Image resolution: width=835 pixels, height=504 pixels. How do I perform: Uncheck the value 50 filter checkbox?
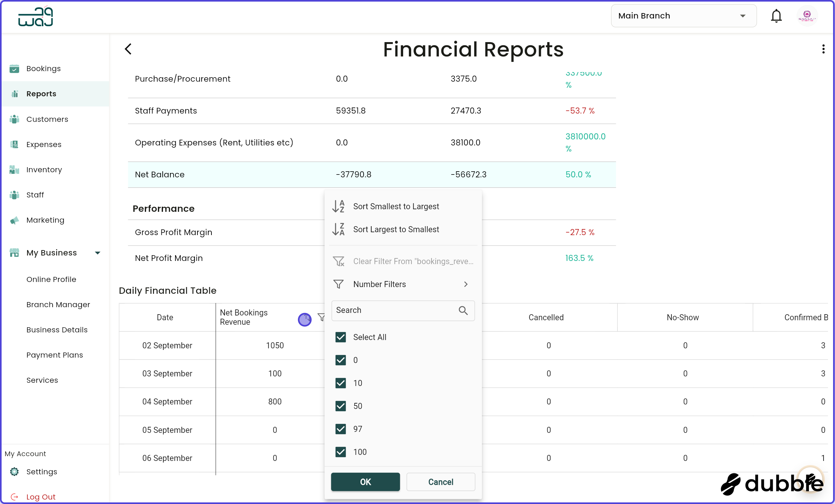coord(340,406)
